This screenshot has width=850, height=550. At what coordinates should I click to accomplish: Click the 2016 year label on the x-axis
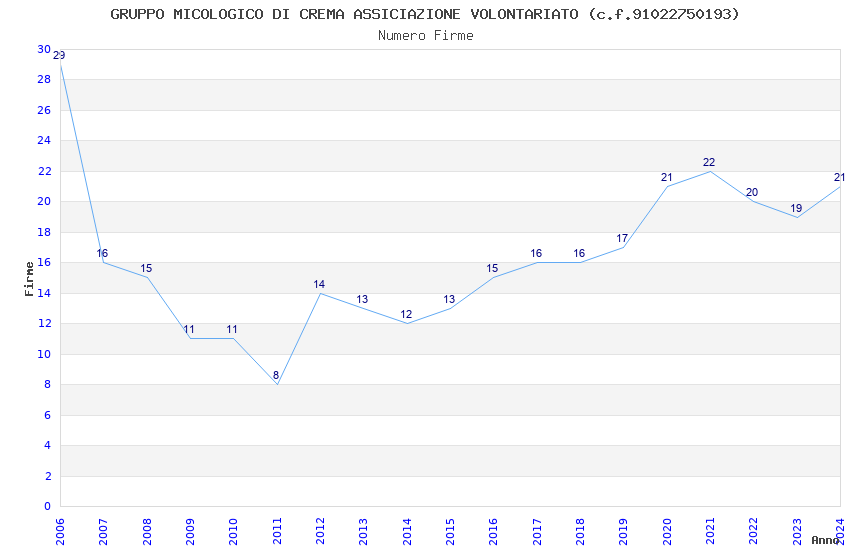pyautogui.click(x=494, y=531)
